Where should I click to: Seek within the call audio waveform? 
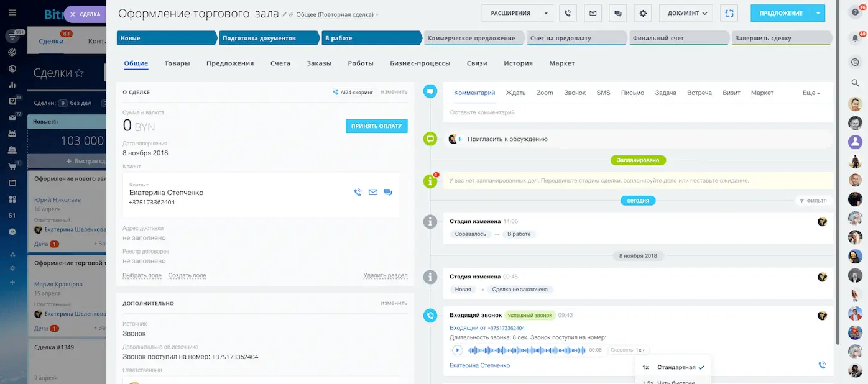click(526, 350)
